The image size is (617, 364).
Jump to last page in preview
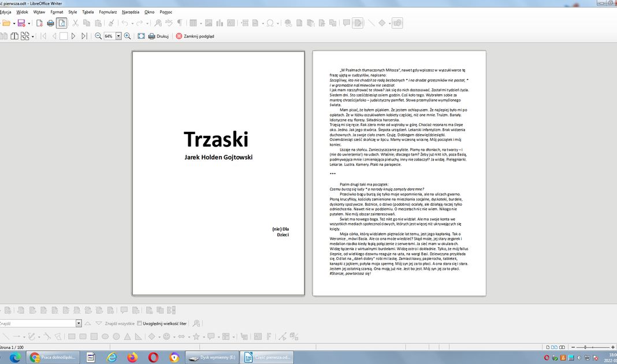tap(84, 36)
